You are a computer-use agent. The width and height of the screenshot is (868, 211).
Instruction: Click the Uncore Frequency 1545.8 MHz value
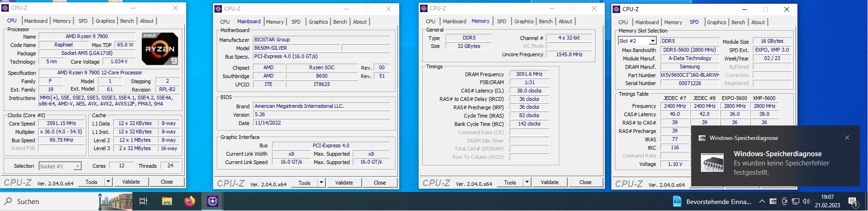(569, 54)
